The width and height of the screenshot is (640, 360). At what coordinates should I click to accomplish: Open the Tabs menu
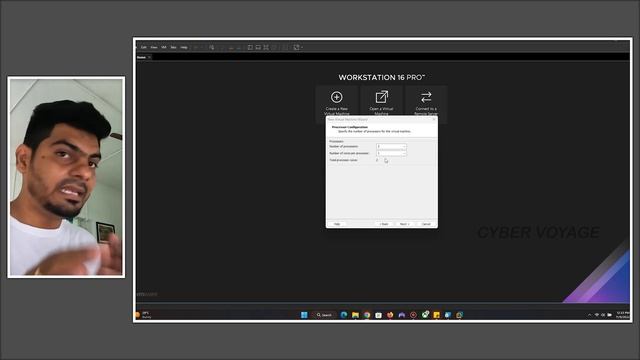pyautogui.click(x=173, y=47)
